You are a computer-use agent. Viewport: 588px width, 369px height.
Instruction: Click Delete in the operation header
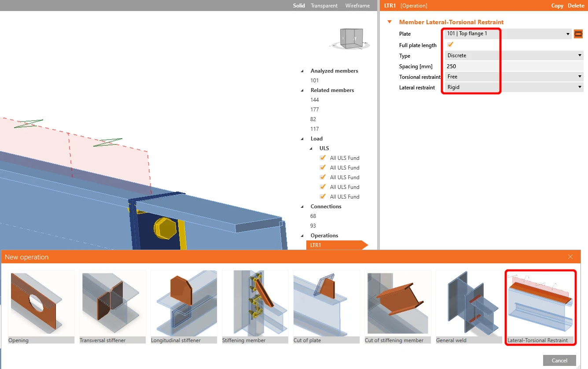(x=576, y=6)
